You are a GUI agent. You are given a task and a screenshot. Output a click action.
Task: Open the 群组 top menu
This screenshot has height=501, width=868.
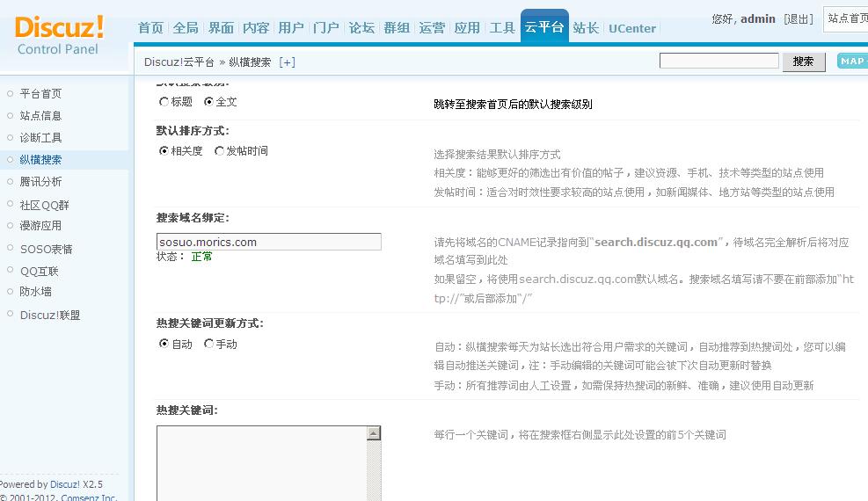tap(397, 27)
